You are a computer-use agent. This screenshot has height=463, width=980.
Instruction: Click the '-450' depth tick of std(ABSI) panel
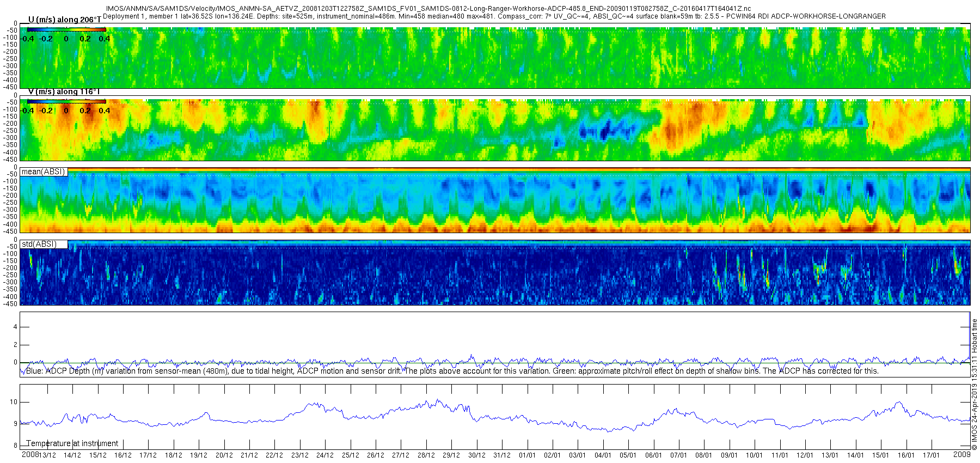10,303
